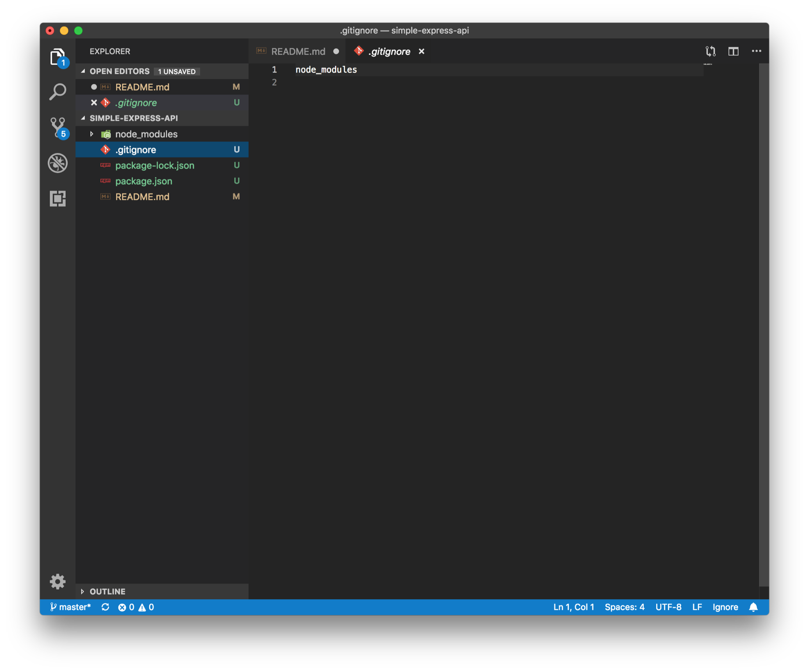Switch to the README.md editor tab
809x672 pixels.
coord(297,51)
